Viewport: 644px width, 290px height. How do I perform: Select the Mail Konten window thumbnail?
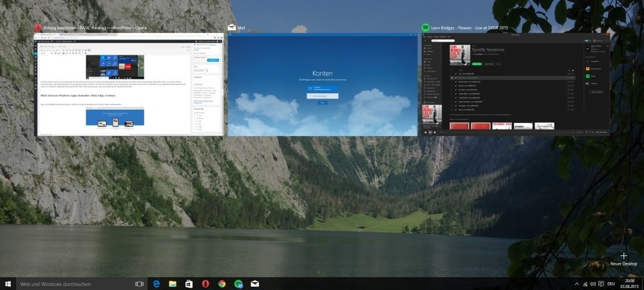point(322,84)
